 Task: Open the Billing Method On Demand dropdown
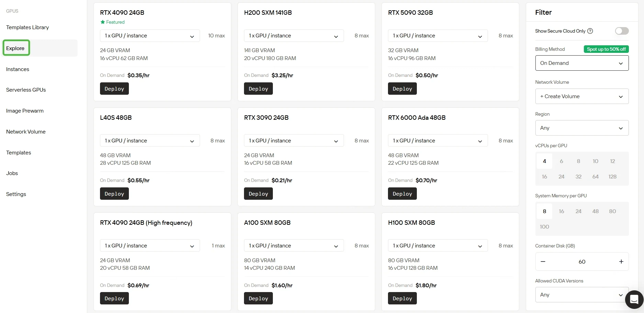(582, 63)
